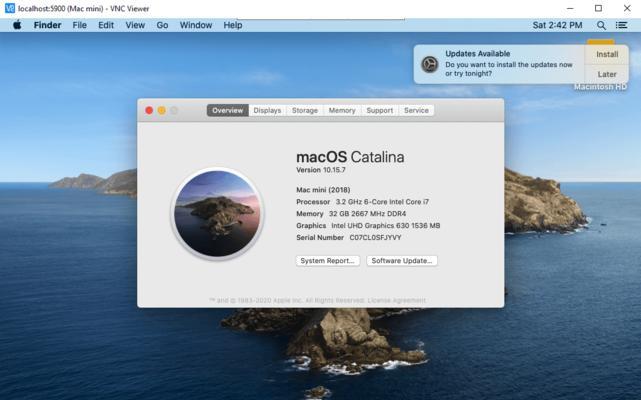Click Processor 3.2 GHz 6-Core Intel text
The width and height of the screenshot is (641, 400).
pos(363,202)
